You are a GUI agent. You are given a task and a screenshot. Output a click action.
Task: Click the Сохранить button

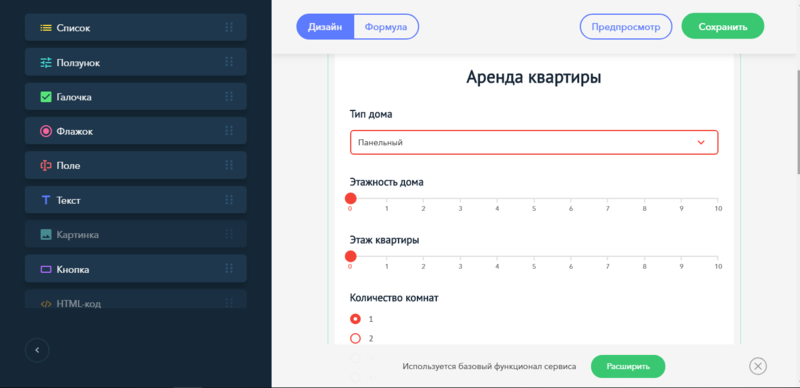point(723,27)
